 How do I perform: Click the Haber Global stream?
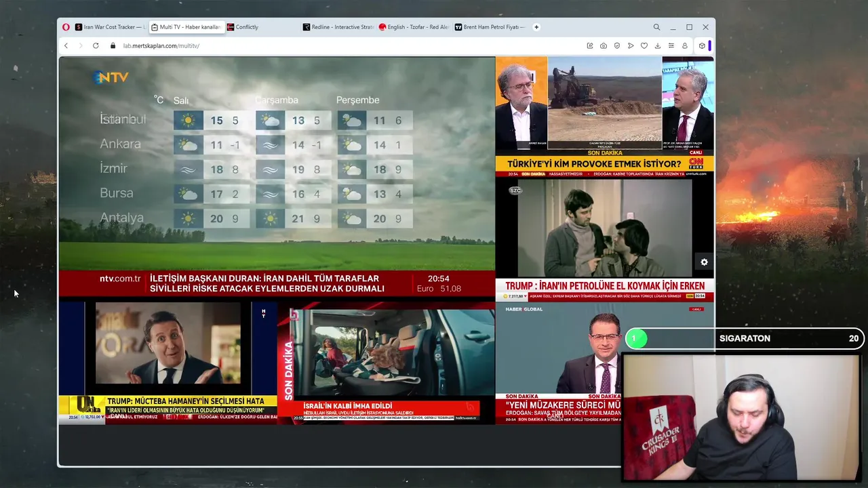558,363
